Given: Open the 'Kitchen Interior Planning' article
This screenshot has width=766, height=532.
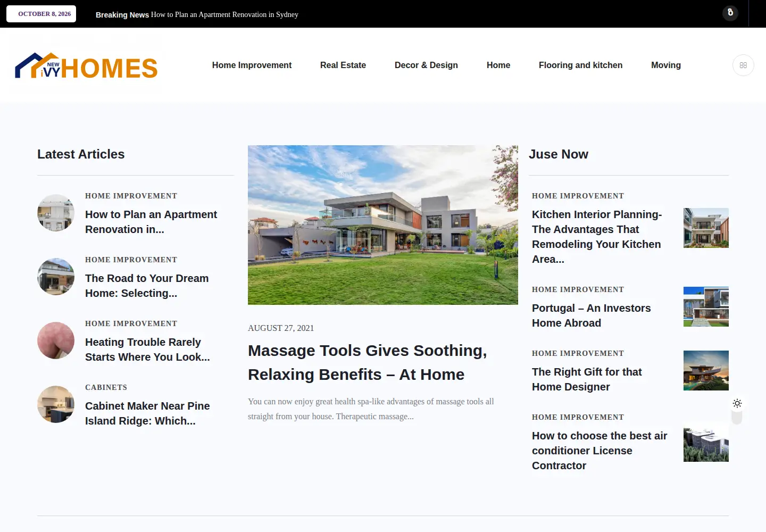Looking at the screenshot, I should point(597,237).
